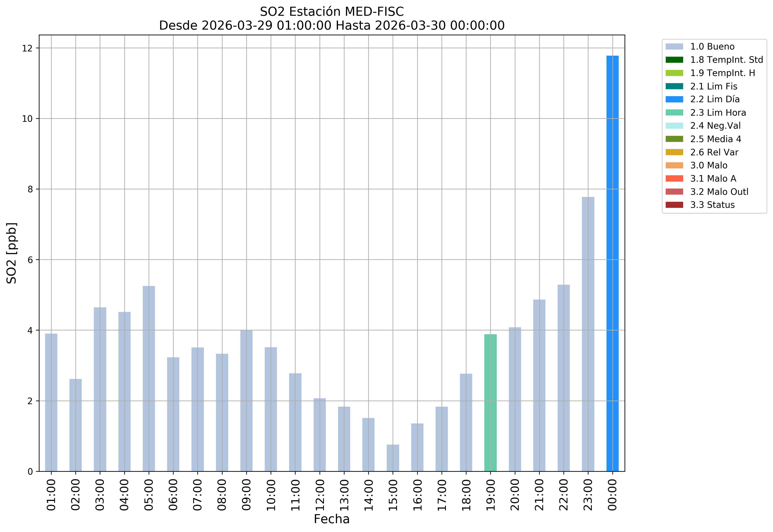Click the 3.3 Status legend swatch

click(x=674, y=205)
